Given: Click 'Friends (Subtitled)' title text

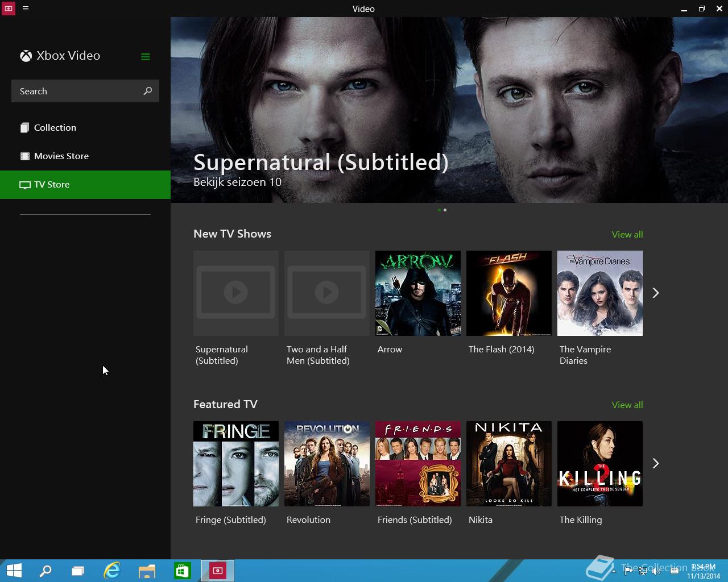Looking at the screenshot, I should (415, 520).
